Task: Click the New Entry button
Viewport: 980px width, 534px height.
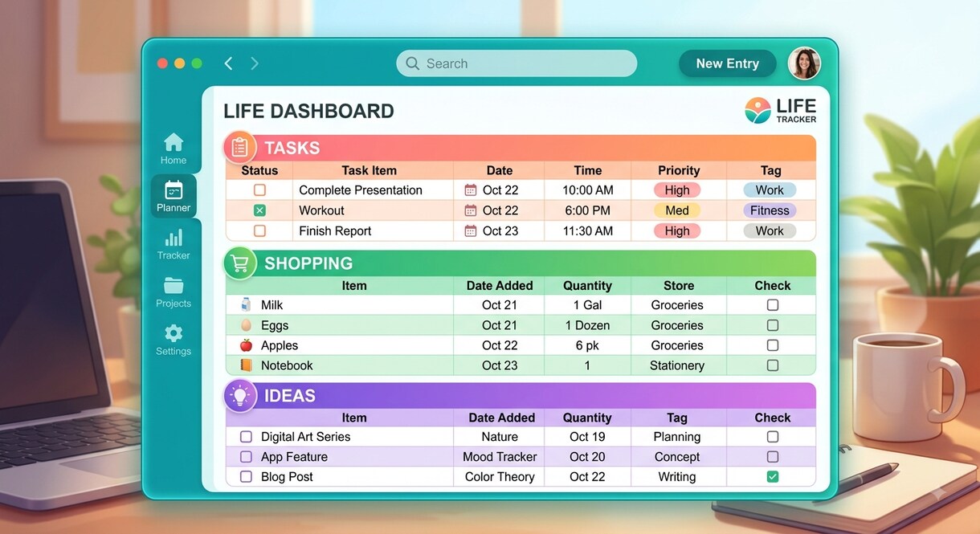Action: coord(727,63)
